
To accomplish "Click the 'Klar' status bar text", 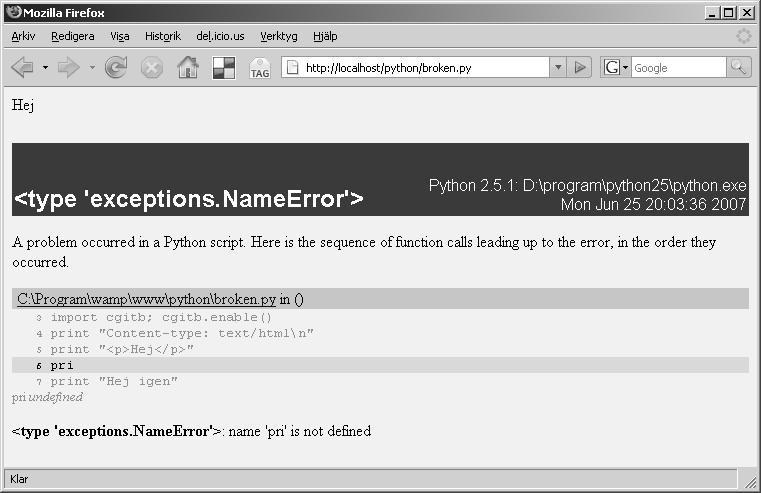I will click(x=19, y=479).
